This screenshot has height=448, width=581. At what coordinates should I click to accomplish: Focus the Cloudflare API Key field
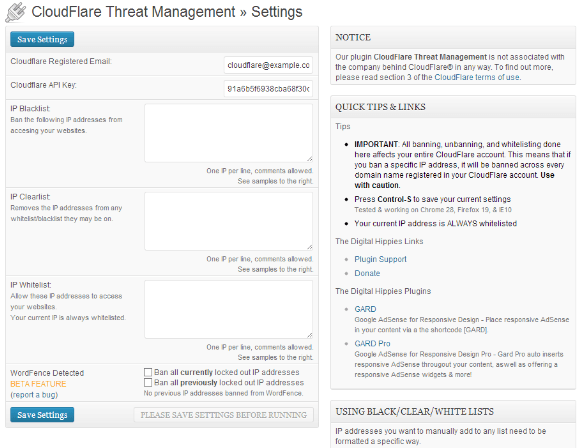point(268,89)
